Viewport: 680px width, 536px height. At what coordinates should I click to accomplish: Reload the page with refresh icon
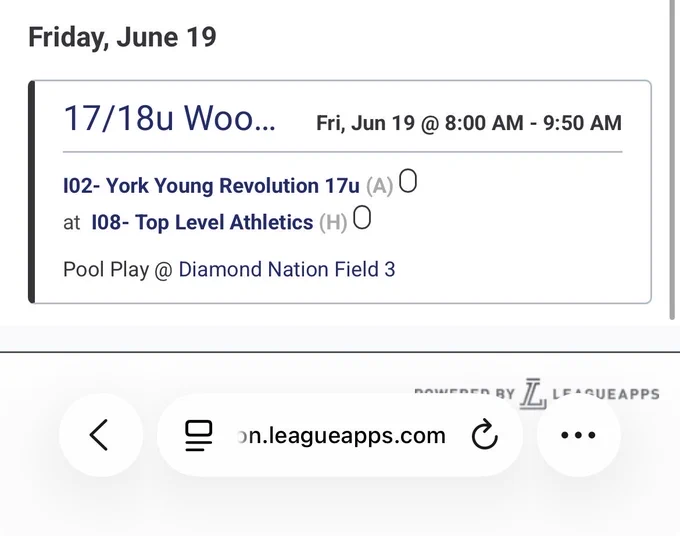click(x=484, y=434)
